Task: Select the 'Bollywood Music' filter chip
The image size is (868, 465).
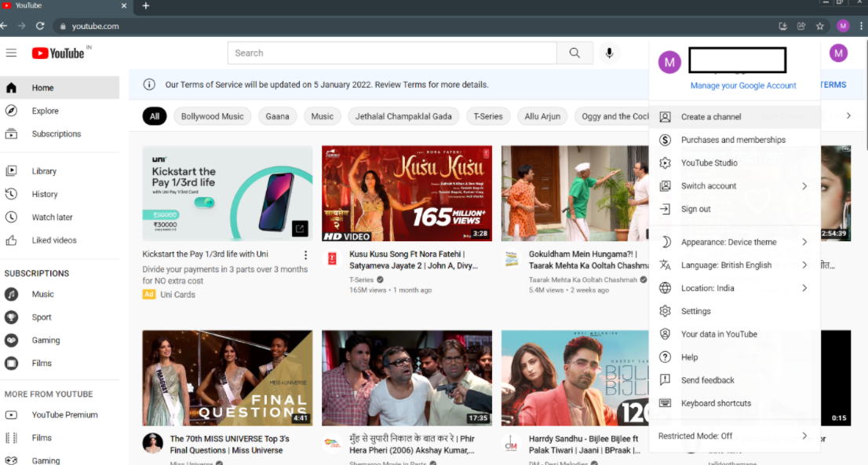Action: coord(212,116)
